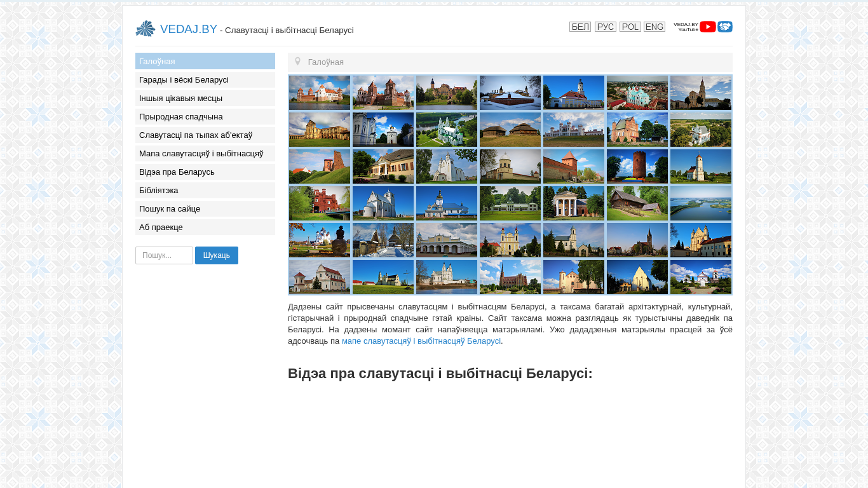Open Пошук па сайце menu item
The height and width of the screenshot is (488, 868).
coord(205,208)
